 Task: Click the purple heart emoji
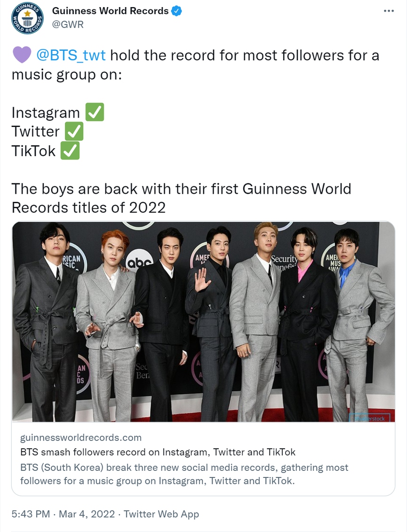tap(22, 55)
